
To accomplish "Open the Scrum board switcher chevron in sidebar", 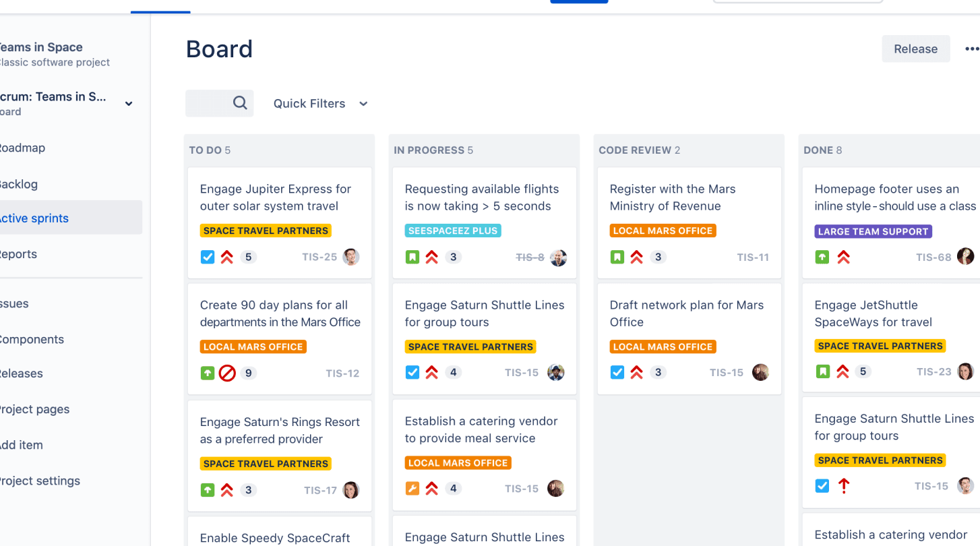I will (x=129, y=104).
